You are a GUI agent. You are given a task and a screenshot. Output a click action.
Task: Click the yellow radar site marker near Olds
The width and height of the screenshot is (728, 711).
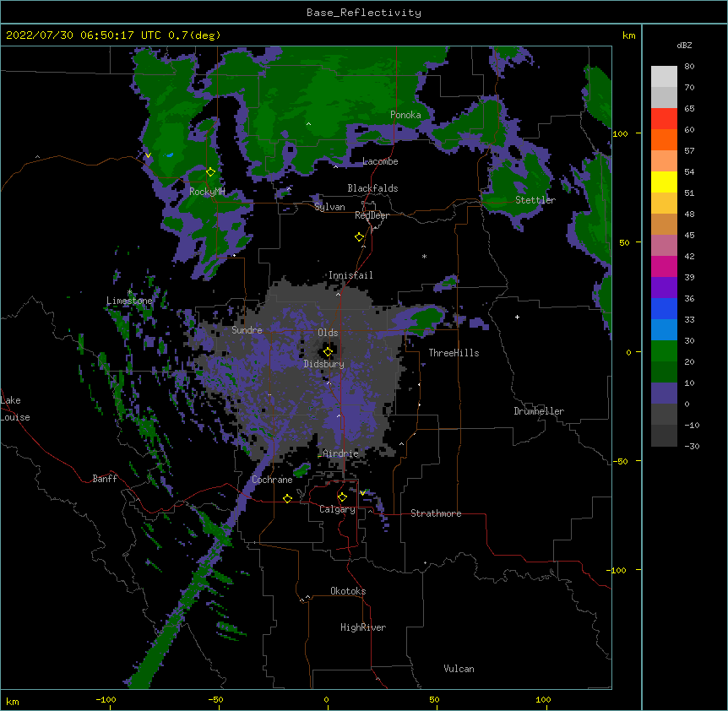tap(328, 351)
